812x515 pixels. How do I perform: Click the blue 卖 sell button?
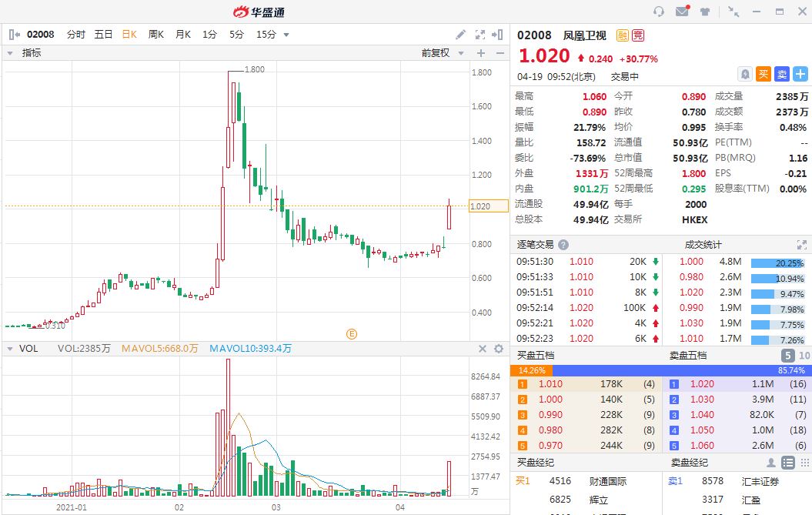click(782, 74)
